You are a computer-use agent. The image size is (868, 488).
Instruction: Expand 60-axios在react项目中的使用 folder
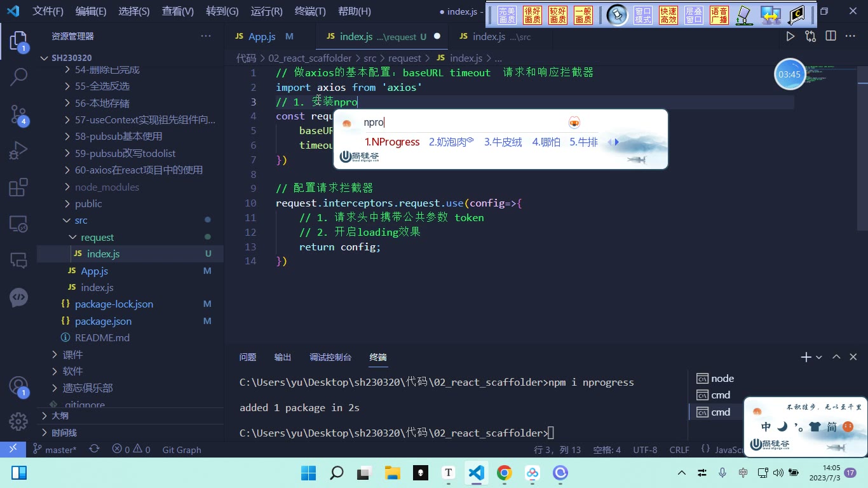click(x=130, y=170)
